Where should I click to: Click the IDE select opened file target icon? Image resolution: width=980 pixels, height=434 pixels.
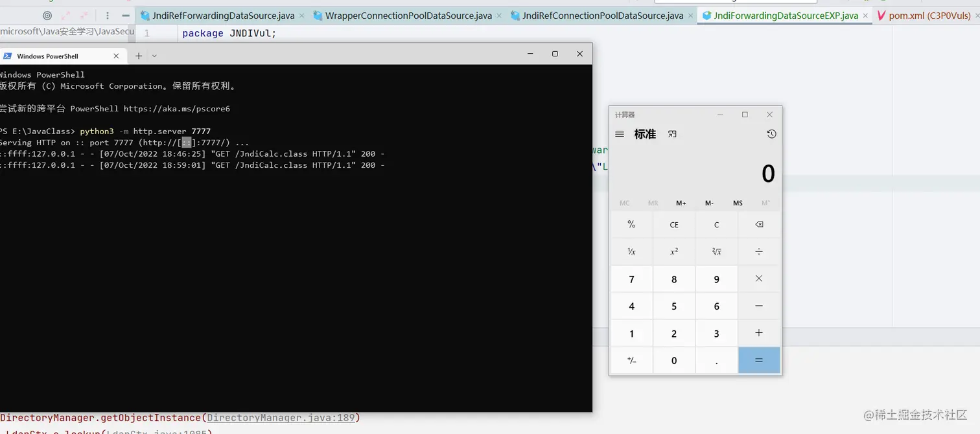tap(47, 16)
